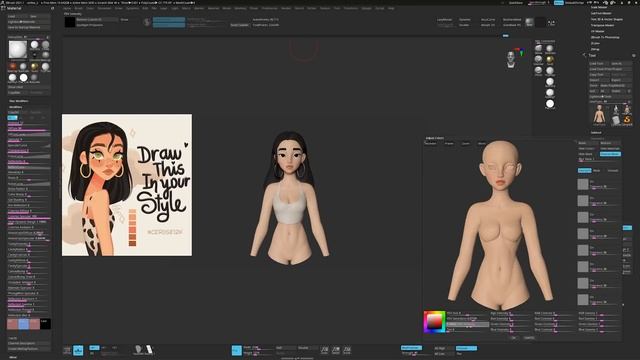Toggle See-through in the title bar
Viewport: 640px width, 360px height.
point(539,2)
